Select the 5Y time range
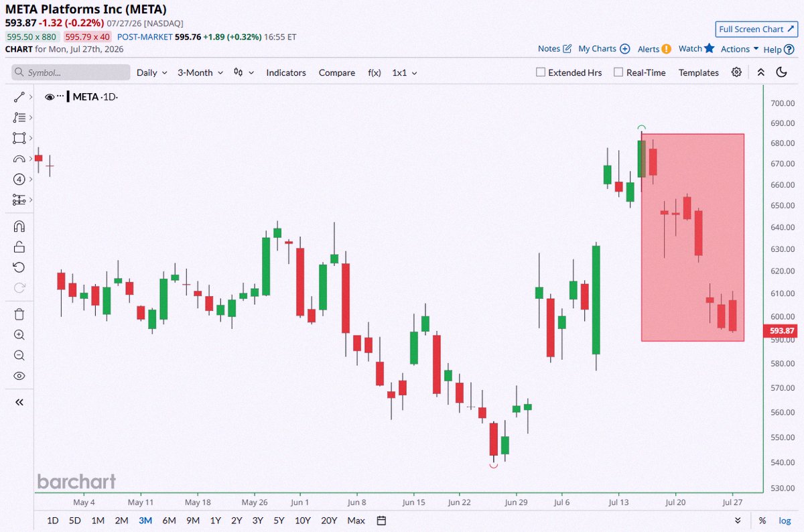This screenshot has height=532, width=804. point(278,521)
